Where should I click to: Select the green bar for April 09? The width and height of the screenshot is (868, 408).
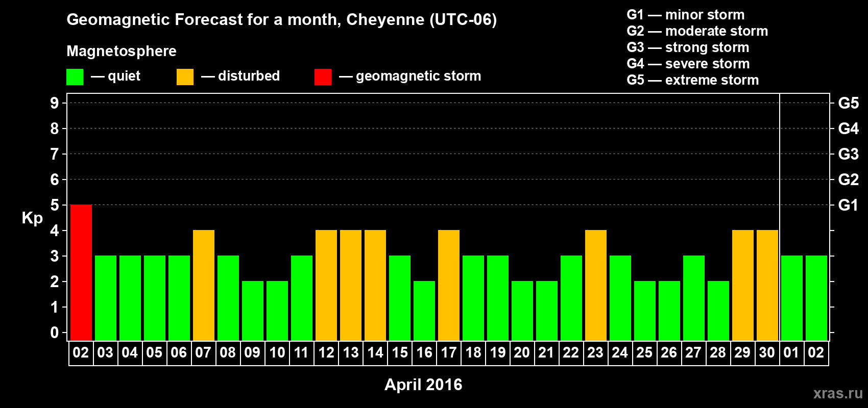253,311
